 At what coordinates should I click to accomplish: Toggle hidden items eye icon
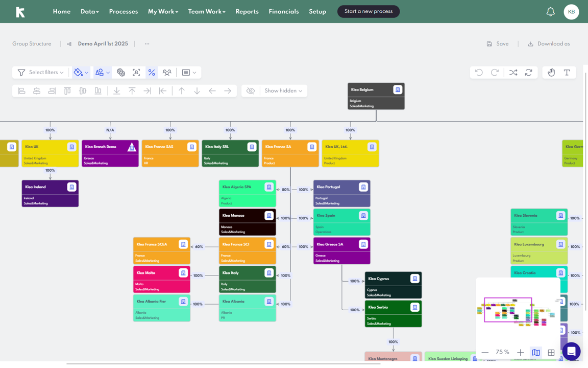(x=251, y=91)
